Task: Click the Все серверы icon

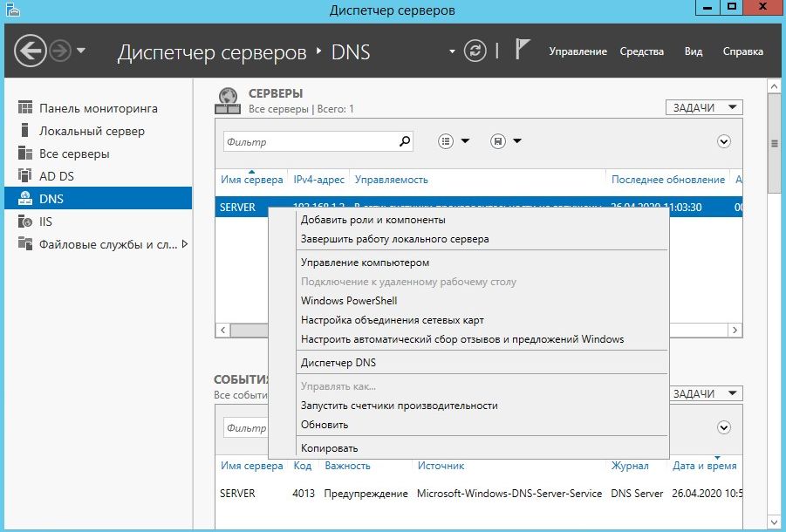Action: pos(25,153)
